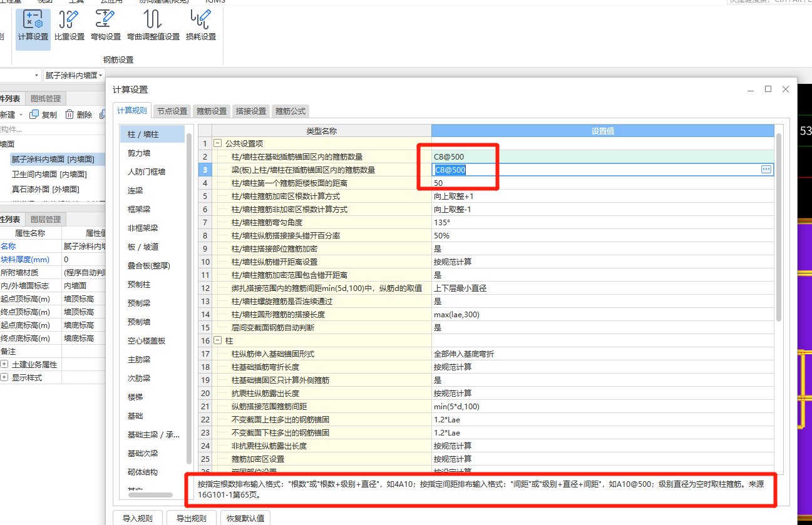812x525 pixels.
Task: Switch to 搭接设置 tab
Action: [251, 111]
